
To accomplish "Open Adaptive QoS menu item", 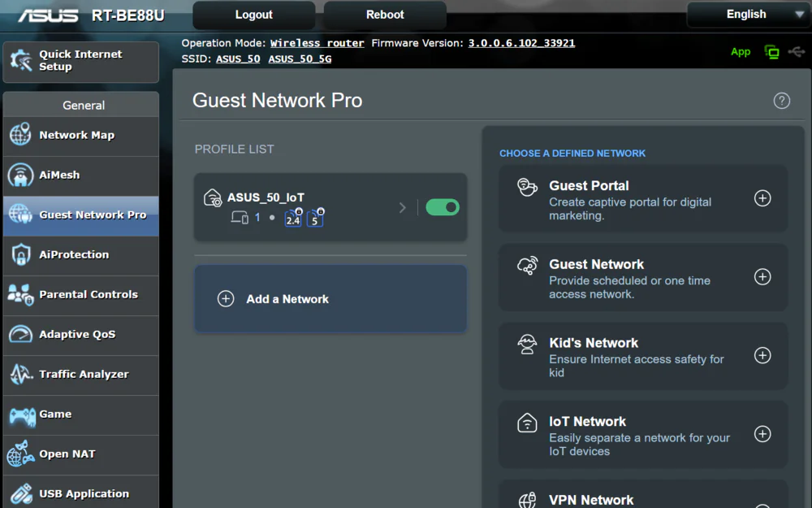I will click(x=80, y=335).
